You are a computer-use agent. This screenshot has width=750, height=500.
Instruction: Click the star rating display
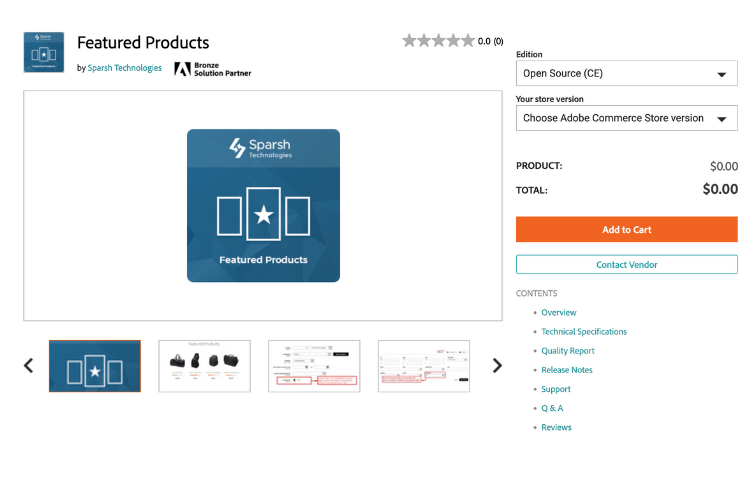[438, 41]
